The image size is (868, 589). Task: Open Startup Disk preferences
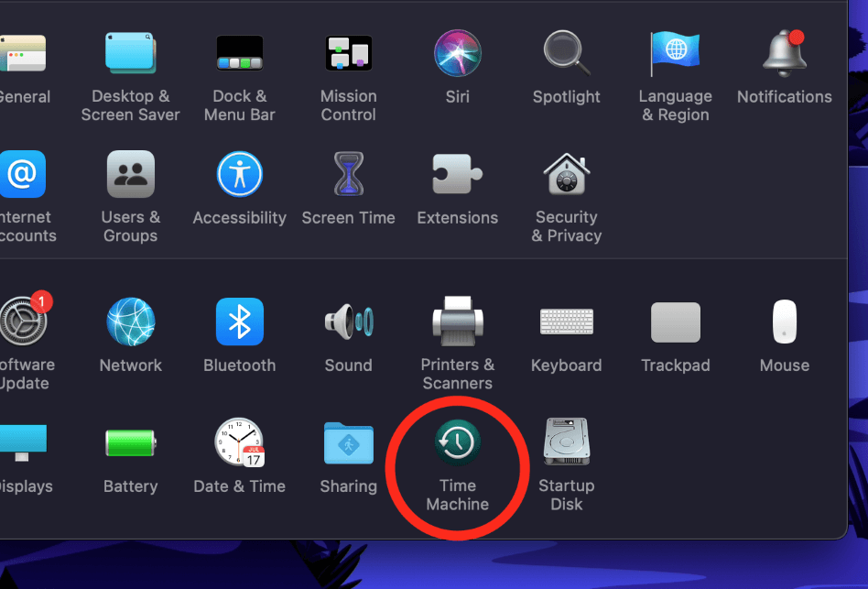click(x=566, y=442)
